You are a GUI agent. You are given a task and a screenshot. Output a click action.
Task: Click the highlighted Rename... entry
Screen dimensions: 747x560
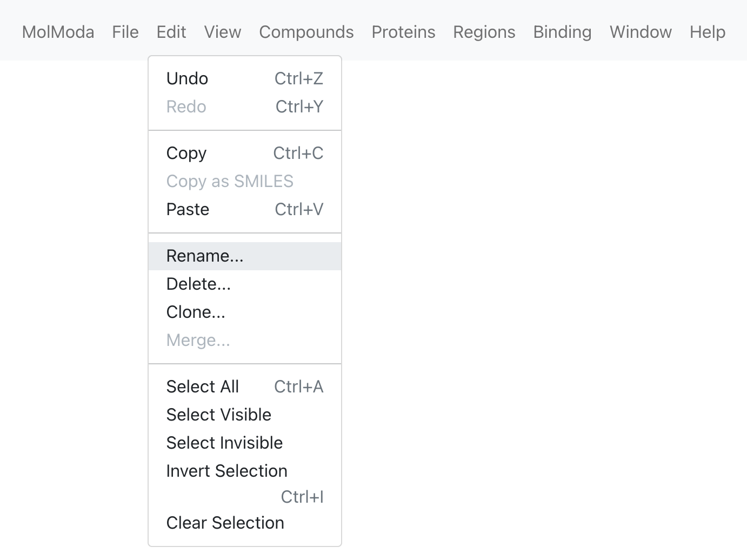245,256
